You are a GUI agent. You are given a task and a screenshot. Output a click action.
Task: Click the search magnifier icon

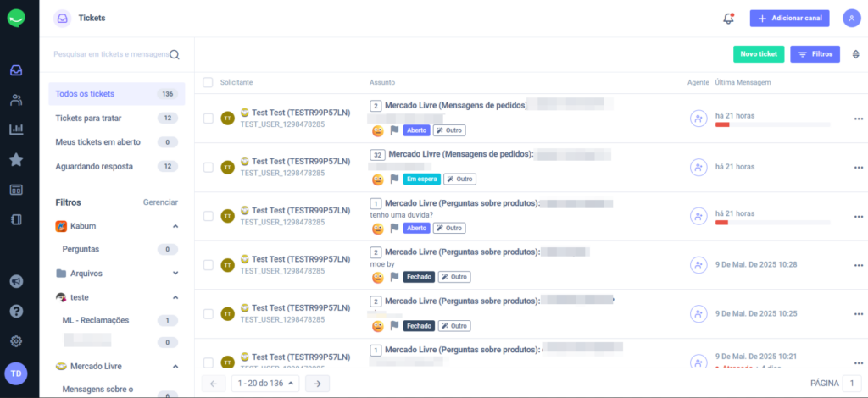[175, 55]
